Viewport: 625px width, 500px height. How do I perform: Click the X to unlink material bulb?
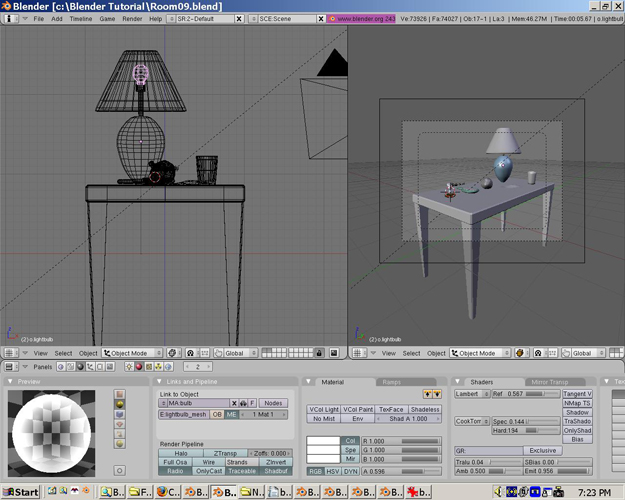pos(234,403)
